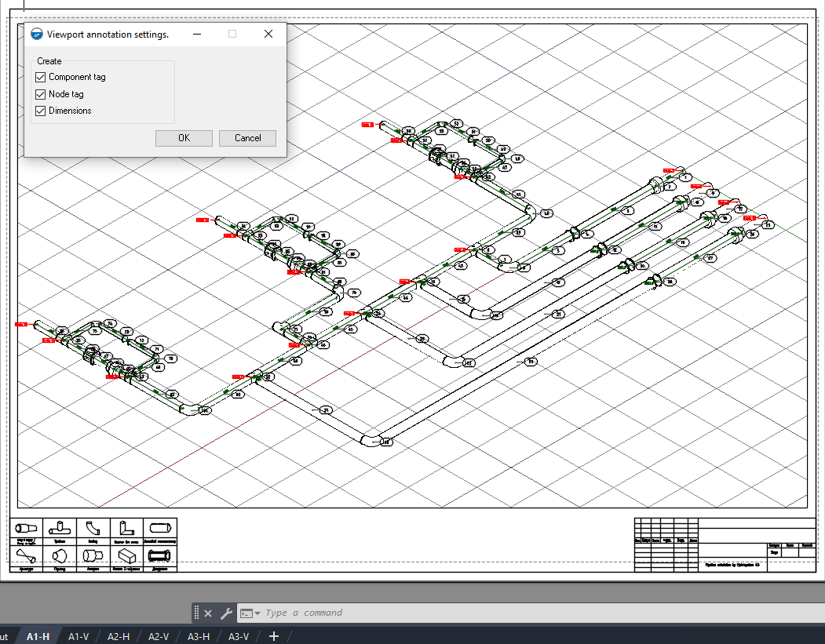Image resolution: width=825 pixels, height=644 pixels.
Task: Expand recent commands dropdown arrow
Action: click(x=257, y=613)
